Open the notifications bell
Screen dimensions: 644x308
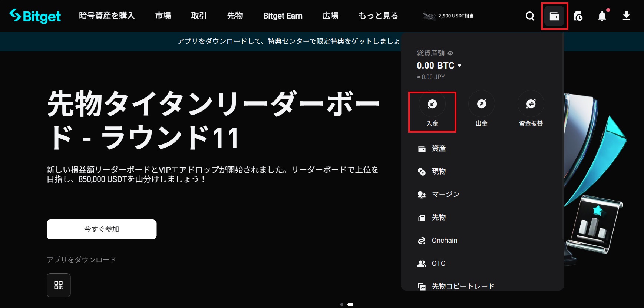[x=602, y=16]
